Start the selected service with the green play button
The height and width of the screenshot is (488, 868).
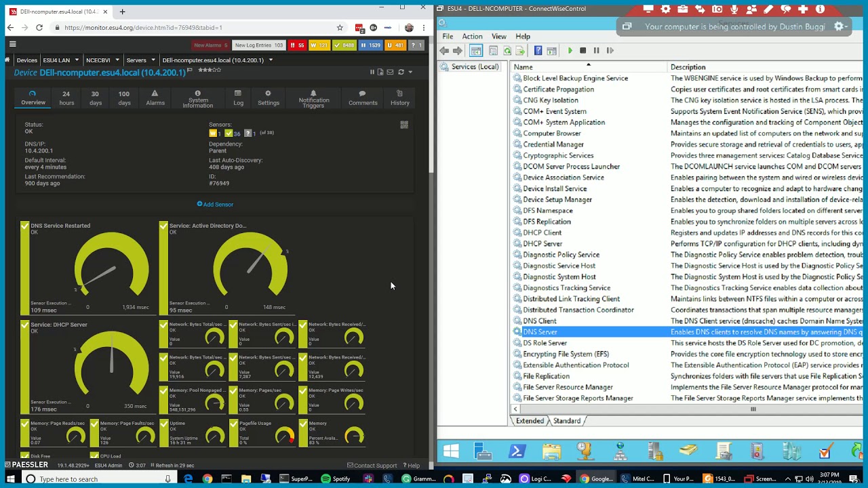[570, 51]
